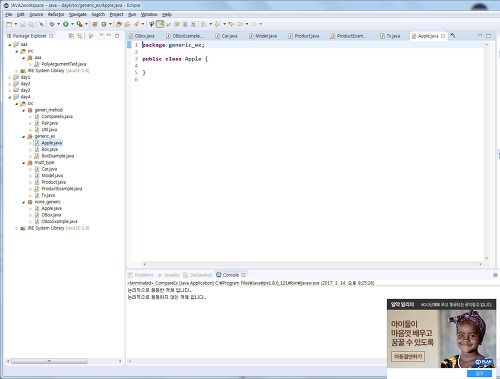500x379 pixels.
Task: Select Apple.java under generic_ex
Action: 52,143
